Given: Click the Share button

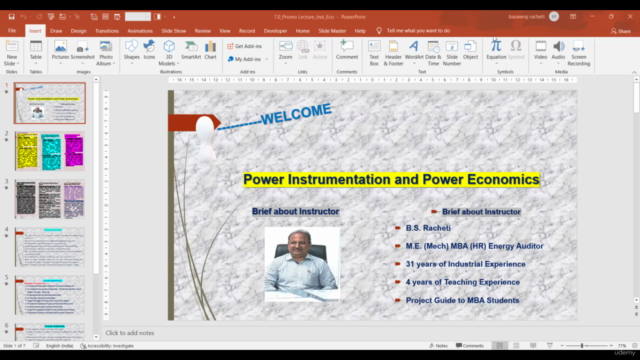Looking at the screenshot, I should pyautogui.click(x=621, y=31).
